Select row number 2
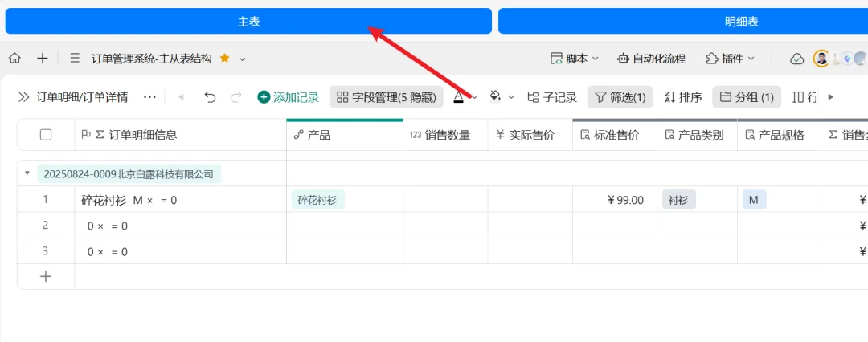Viewport: 868px width, 342px height. 46,226
